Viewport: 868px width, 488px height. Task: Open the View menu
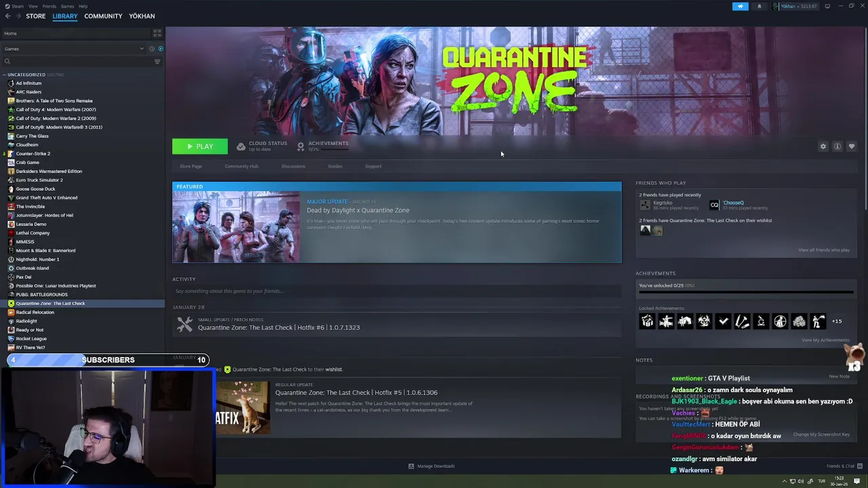click(x=33, y=6)
